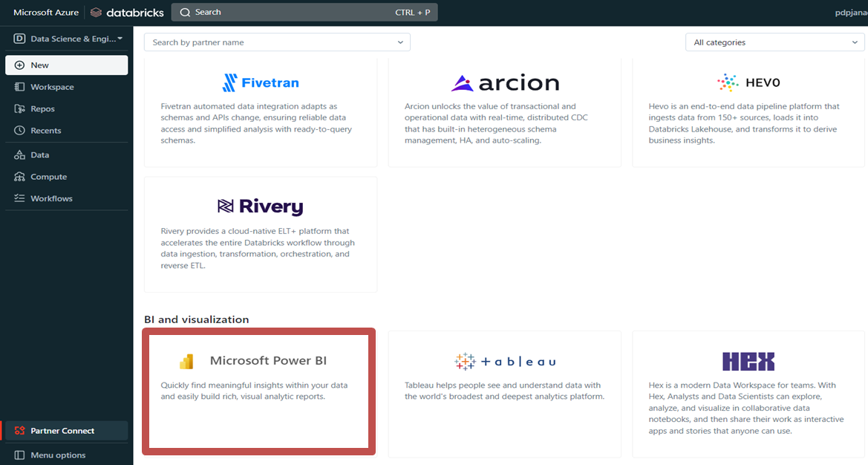Image resolution: width=868 pixels, height=465 pixels.
Task: Click the Microsoft Azure menu label
Action: [x=45, y=12]
